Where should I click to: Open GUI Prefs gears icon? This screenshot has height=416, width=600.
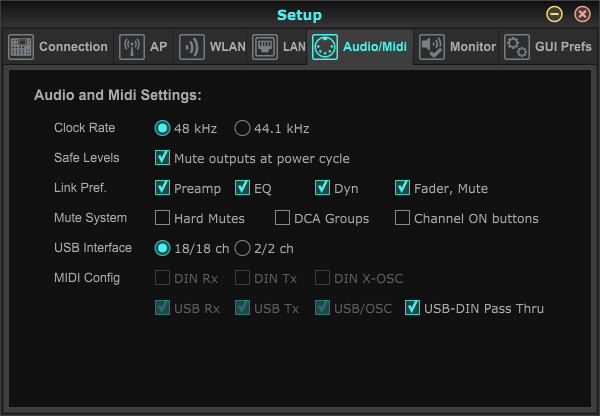[517, 47]
